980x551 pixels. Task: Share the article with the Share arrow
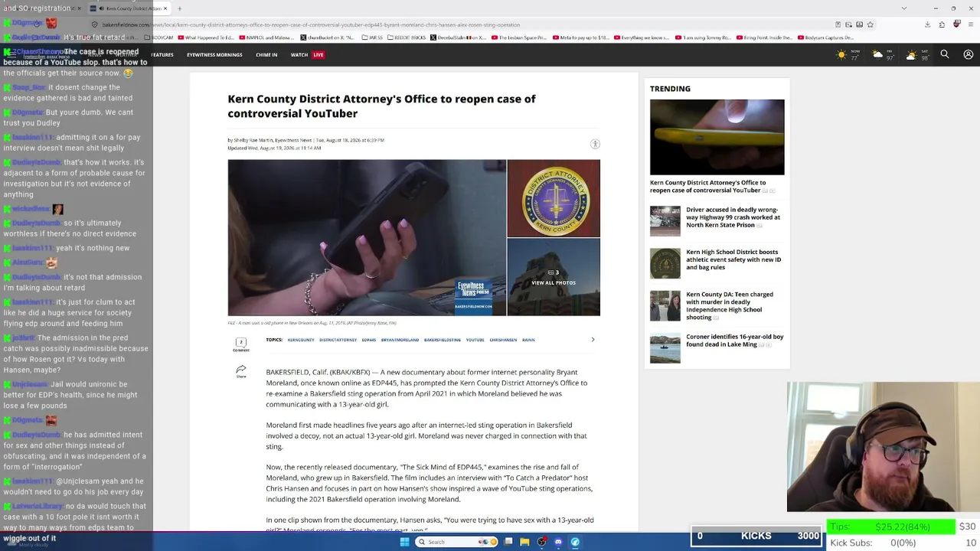pos(240,371)
